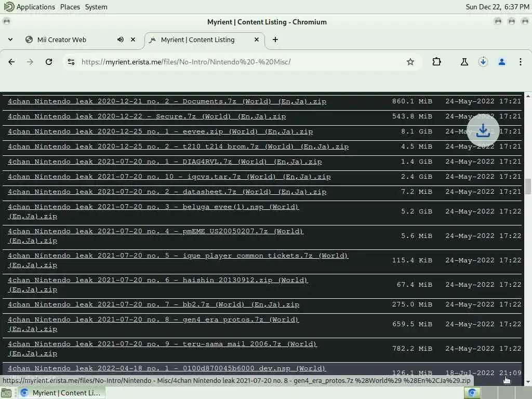
Task: Click the 860.1 MiB size cell
Action: click(x=412, y=101)
